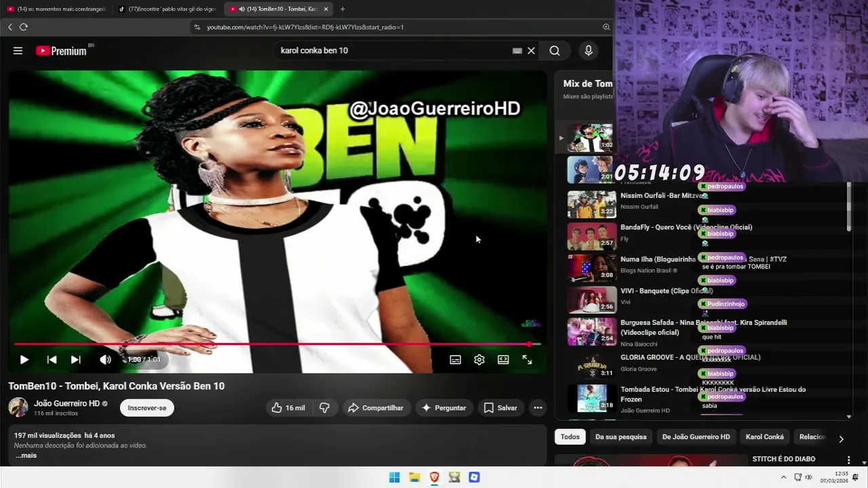Open File Explorer from taskbar
Viewport: 868px width, 488px height.
pyautogui.click(x=414, y=477)
